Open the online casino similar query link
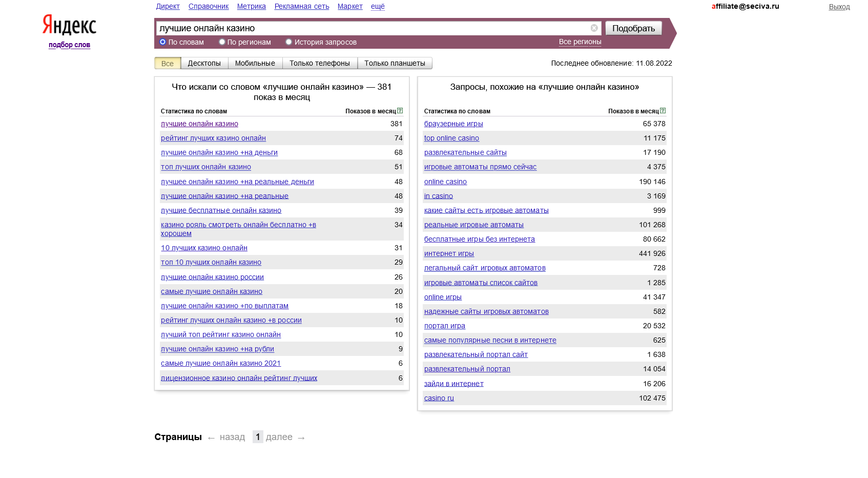This screenshot has width=868, height=478. click(x=445, y=182)
